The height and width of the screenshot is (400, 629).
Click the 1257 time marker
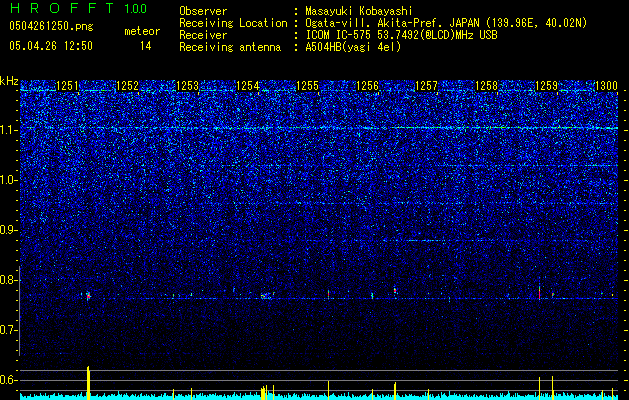pos(426,85)
